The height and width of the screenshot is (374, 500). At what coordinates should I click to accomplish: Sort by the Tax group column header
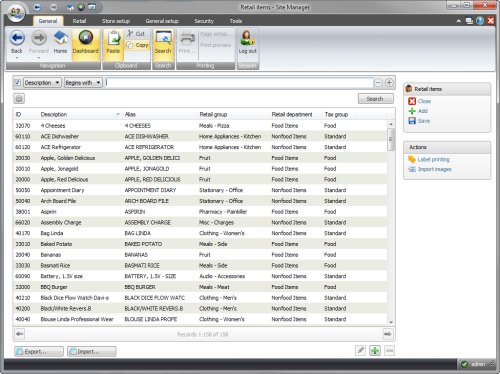point(339,114)
